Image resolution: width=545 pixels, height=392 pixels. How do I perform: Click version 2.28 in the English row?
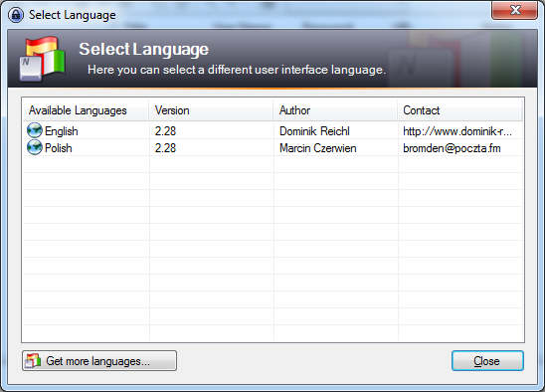click(165, 131)
